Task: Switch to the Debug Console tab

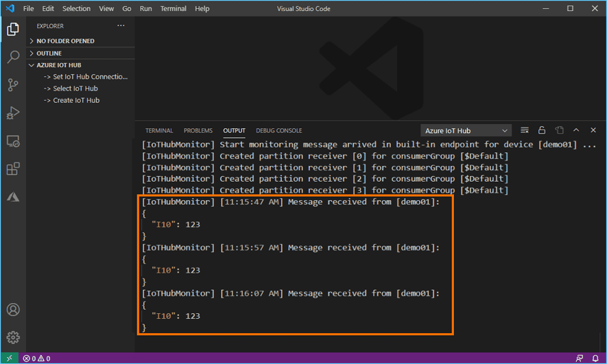Action: 278,131
